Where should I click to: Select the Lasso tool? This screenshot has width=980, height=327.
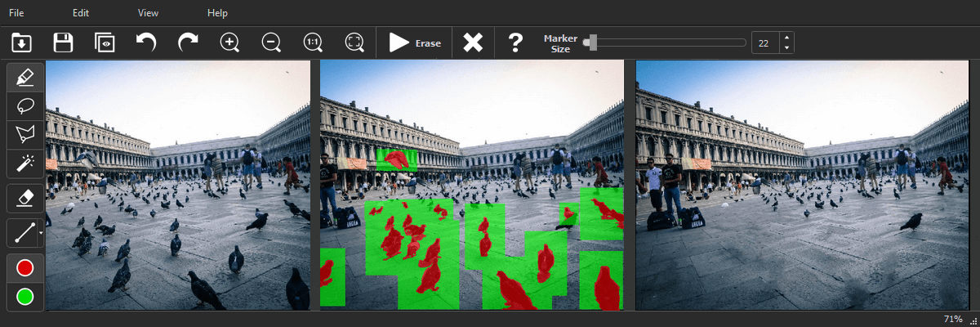pyautogui.click(x=25, y=106)
